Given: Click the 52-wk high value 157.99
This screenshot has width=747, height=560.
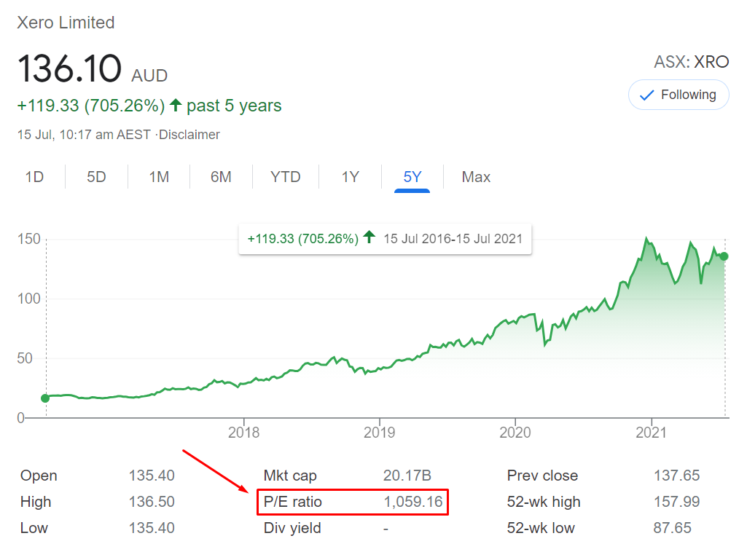Looking at the screenshot, I should click(x=676, y=502).
